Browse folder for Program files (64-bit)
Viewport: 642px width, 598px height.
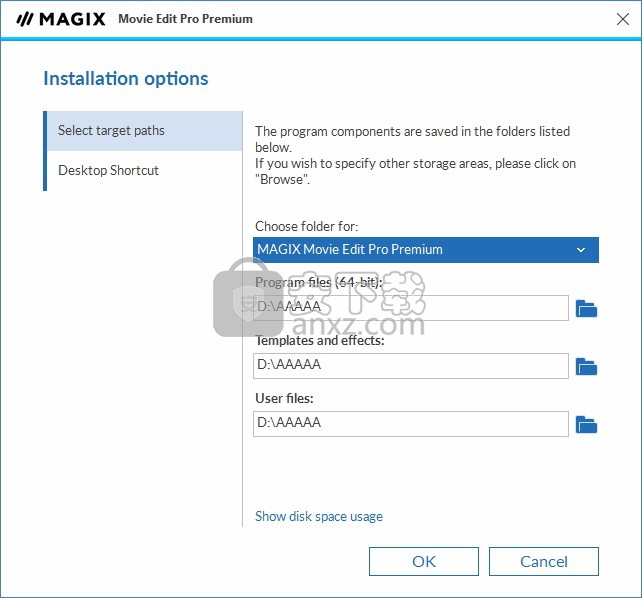click(x=586, y=308)
